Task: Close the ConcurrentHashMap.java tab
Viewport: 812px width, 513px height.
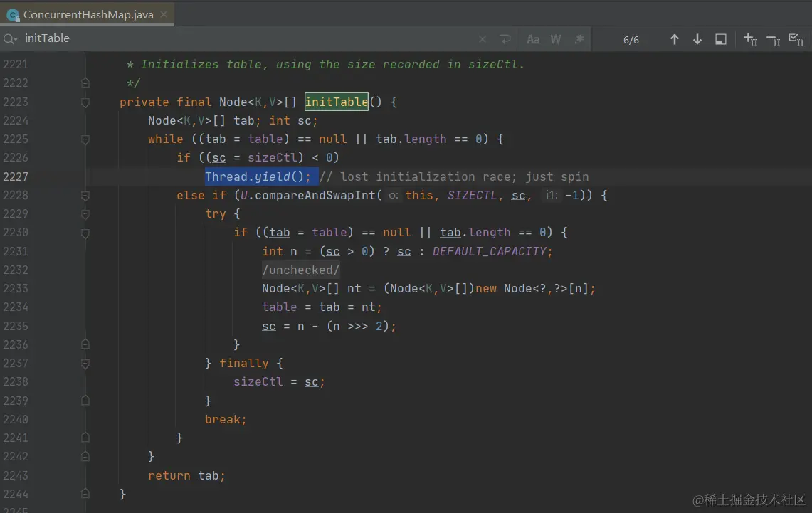Action: (164, 14)
